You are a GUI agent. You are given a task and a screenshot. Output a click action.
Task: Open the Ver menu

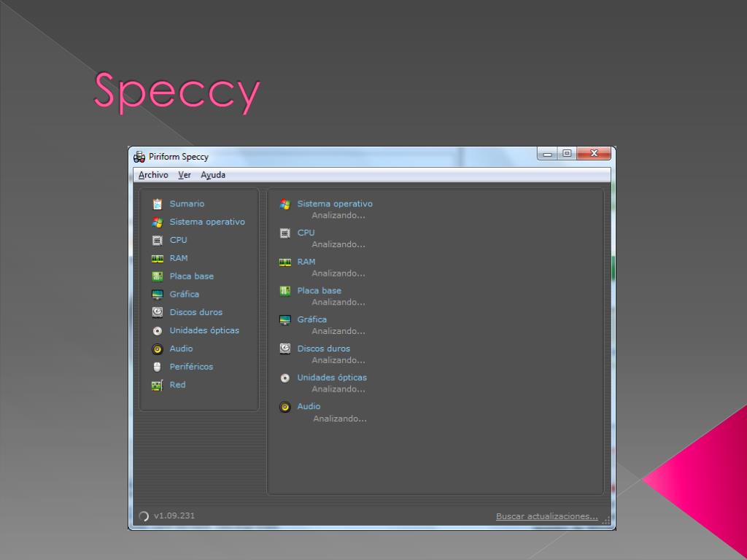(185, 175)
